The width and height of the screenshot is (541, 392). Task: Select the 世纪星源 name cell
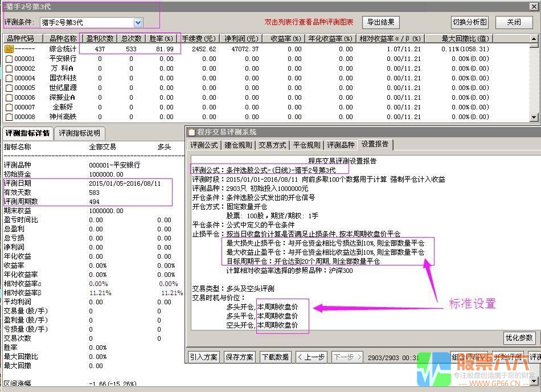click(63, 88)
